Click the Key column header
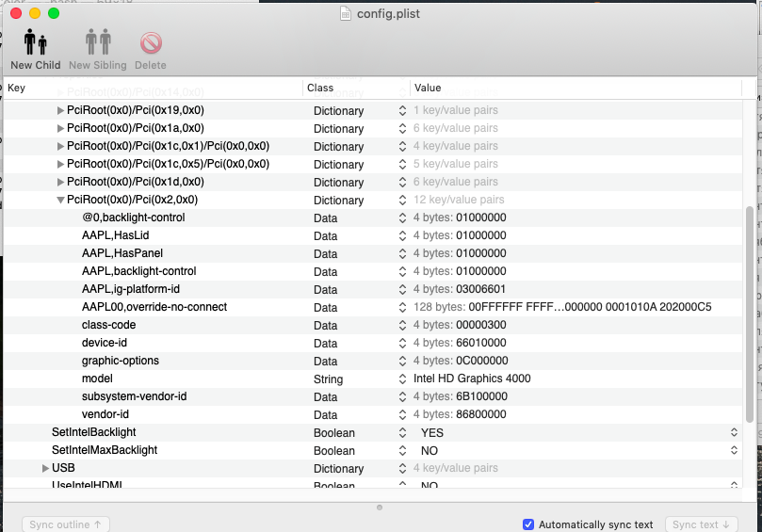 tap(154, 88)
